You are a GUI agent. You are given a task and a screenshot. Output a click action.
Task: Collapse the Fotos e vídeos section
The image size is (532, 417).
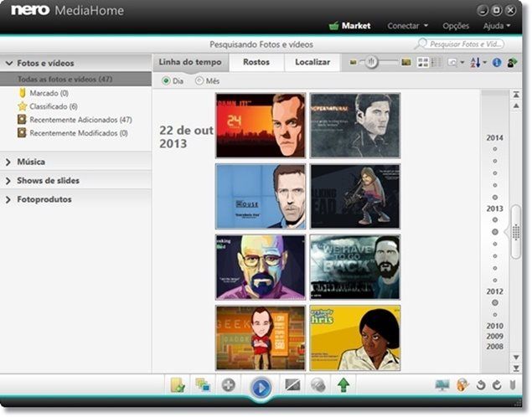[9, 63]
